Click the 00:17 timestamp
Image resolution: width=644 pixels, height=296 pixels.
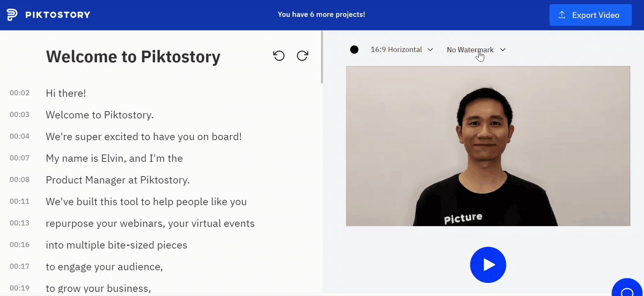click(20, 266)
